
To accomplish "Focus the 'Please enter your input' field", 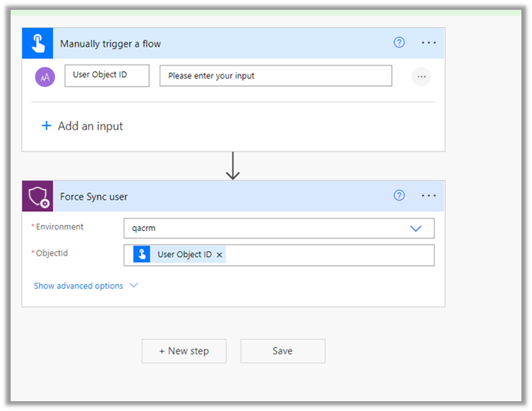I will (x=275, y=76).
